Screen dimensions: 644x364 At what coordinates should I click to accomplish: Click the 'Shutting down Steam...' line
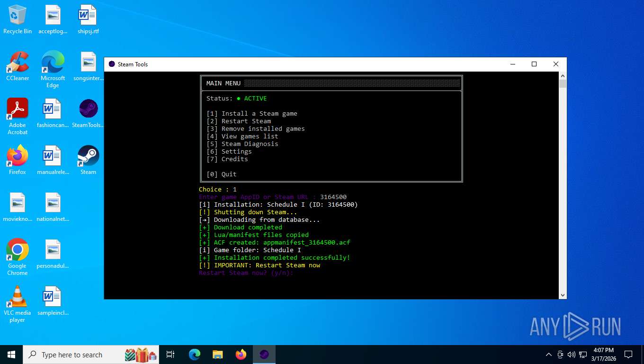(248, 212)
